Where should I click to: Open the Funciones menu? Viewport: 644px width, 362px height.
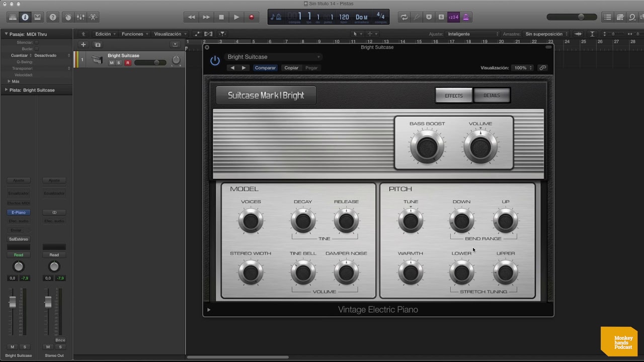tap(135, 34)
